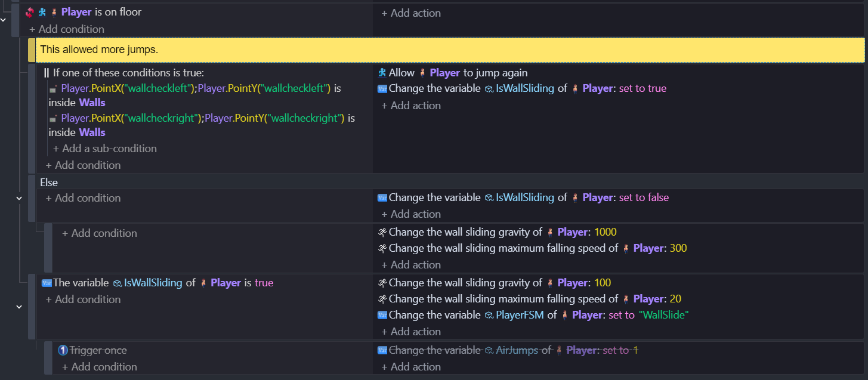Add condition in the Else event
The image size is (868, 380).
83,198
